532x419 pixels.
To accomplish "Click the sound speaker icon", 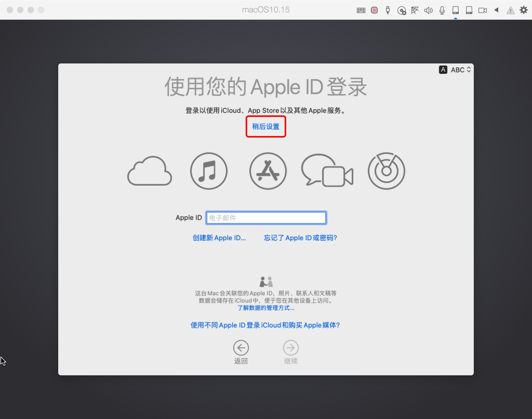I will click(x=429, y=10).
